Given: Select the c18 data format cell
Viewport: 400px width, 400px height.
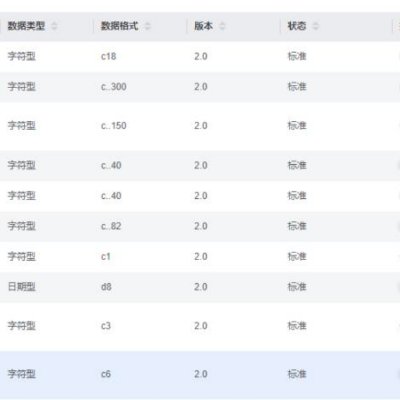Looking at the screenshot, I should 109,56.
